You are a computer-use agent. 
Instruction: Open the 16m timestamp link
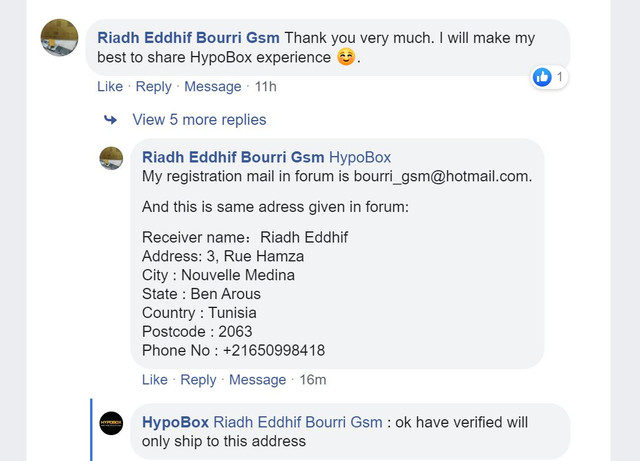point(313,380)
